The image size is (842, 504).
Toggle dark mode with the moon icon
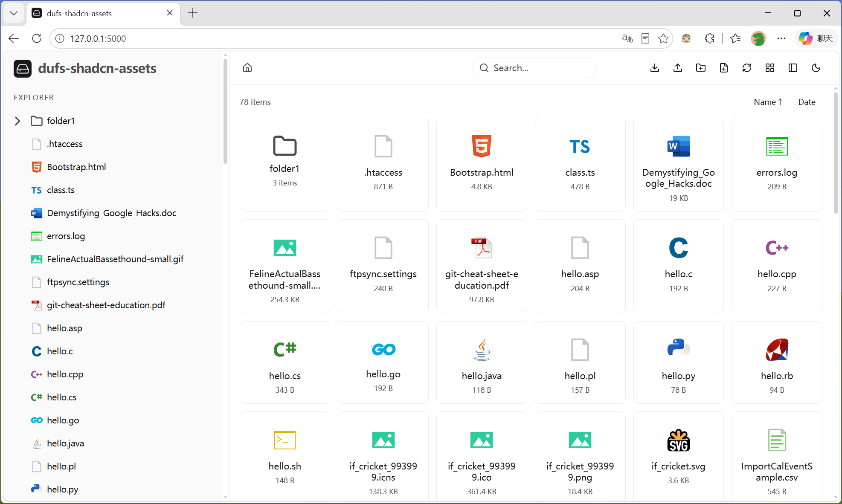[x=816, y=68]
